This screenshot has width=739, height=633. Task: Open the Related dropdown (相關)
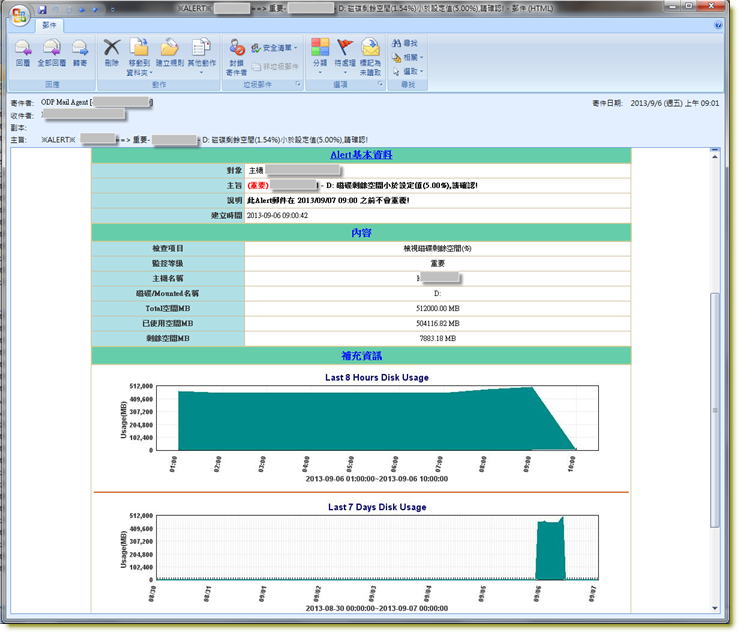click(x=408, y=58)
